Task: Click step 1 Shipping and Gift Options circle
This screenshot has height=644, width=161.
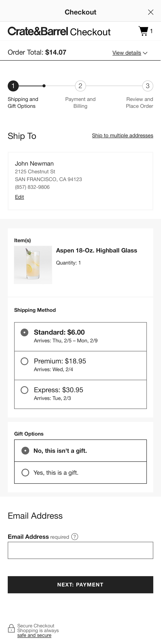Action: click(13, 86)
